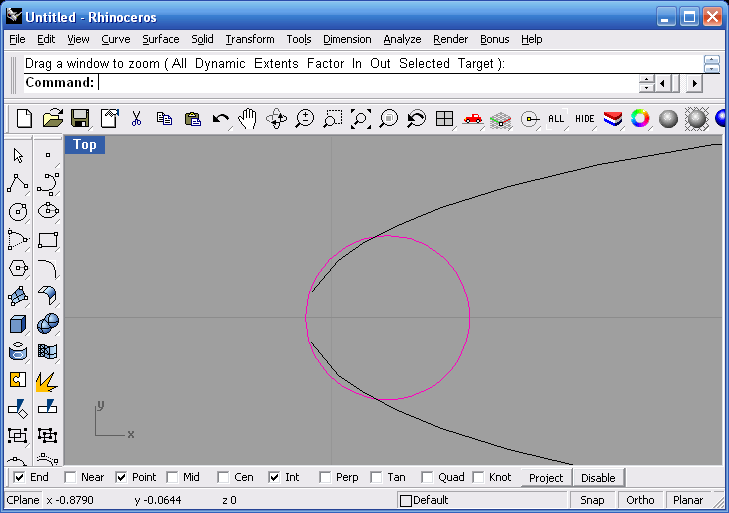This screenshot has width=729, height=513.
Task: Select the Polyline tool
Action: click(x=18, y=183)
